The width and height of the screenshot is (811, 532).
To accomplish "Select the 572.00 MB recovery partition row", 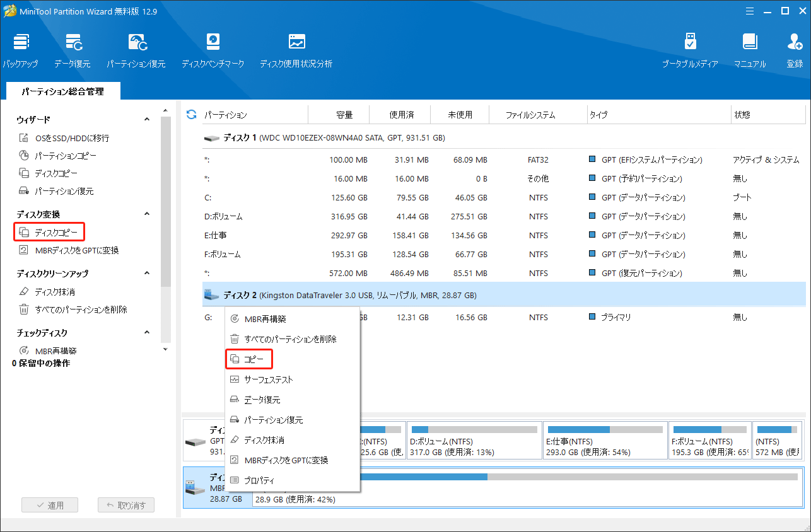I will click(x=503, y=273).
